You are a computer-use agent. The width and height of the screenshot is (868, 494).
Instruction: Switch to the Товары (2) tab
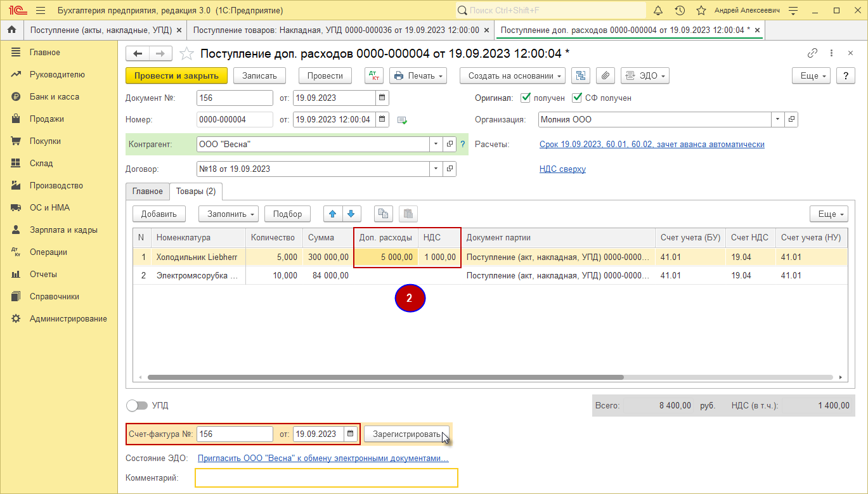click(196, 191)
